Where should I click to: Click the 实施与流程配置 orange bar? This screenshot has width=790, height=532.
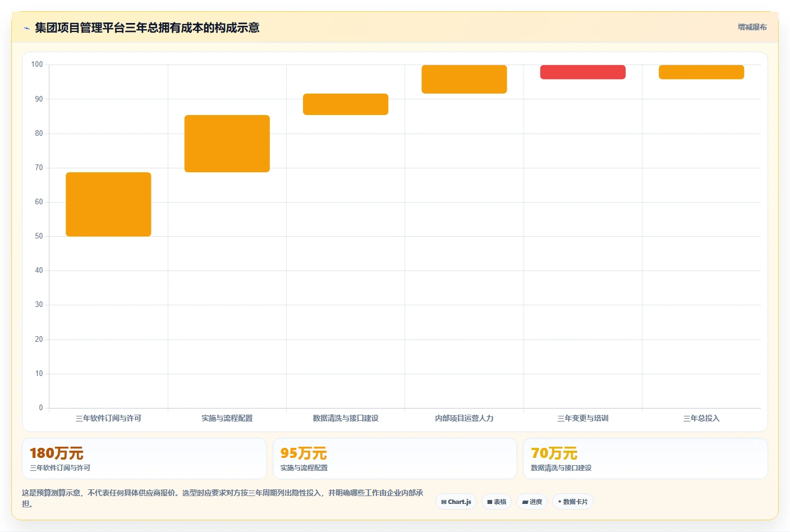(227, 144)
